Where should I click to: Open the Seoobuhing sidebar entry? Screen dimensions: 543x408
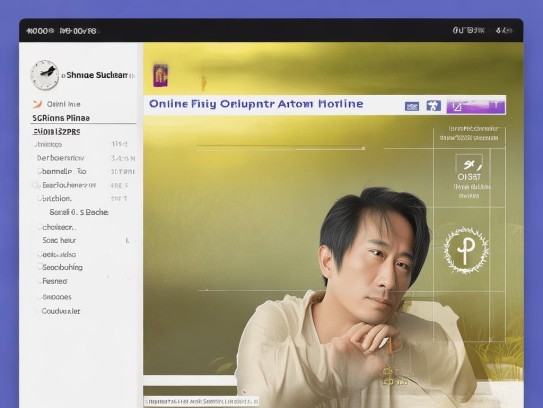pos(62,267)
